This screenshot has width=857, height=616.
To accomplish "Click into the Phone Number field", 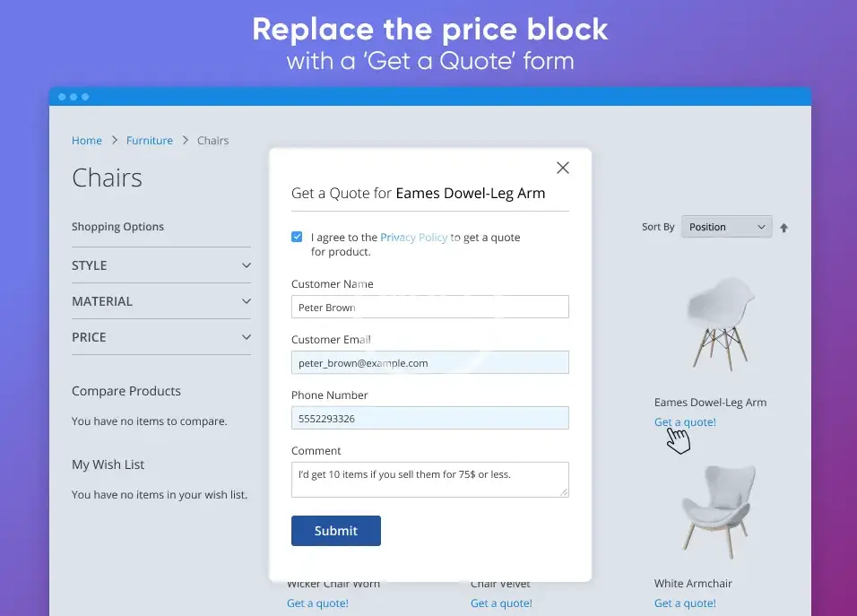I will tap(429, 418).
